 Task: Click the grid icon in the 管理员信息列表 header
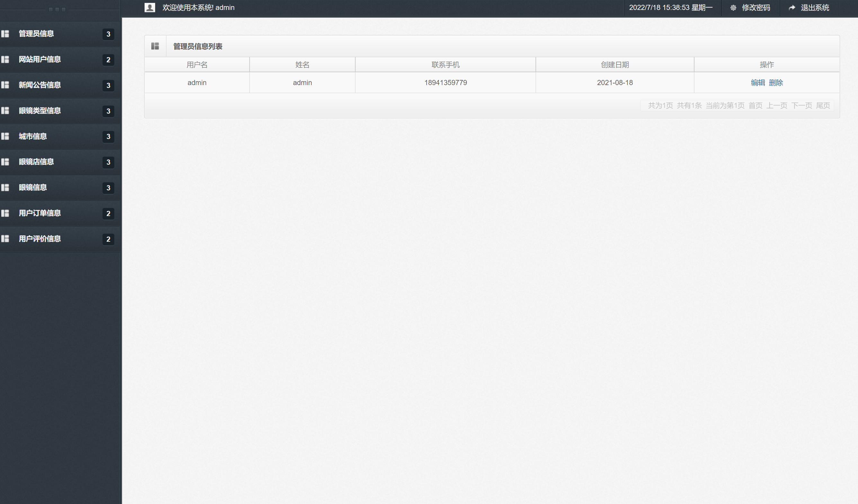pos(155,46)
